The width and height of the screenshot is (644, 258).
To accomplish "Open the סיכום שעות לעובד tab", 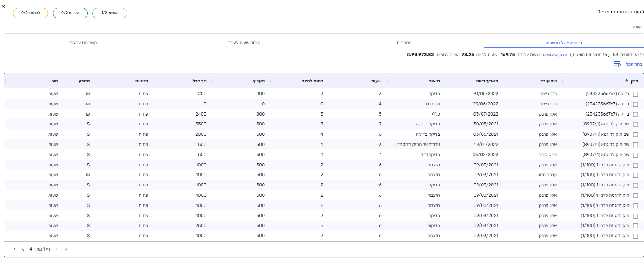I will point(244,43).
